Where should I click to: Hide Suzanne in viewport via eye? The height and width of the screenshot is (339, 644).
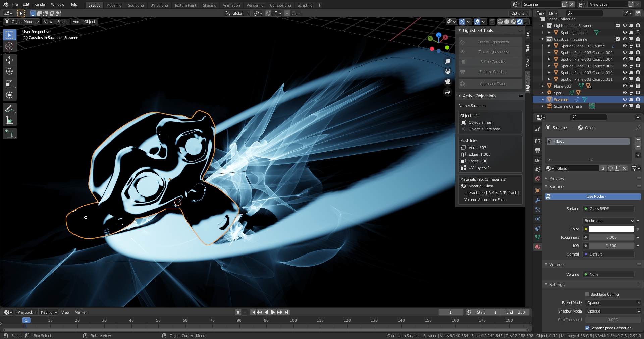click(x=625, y=100)
